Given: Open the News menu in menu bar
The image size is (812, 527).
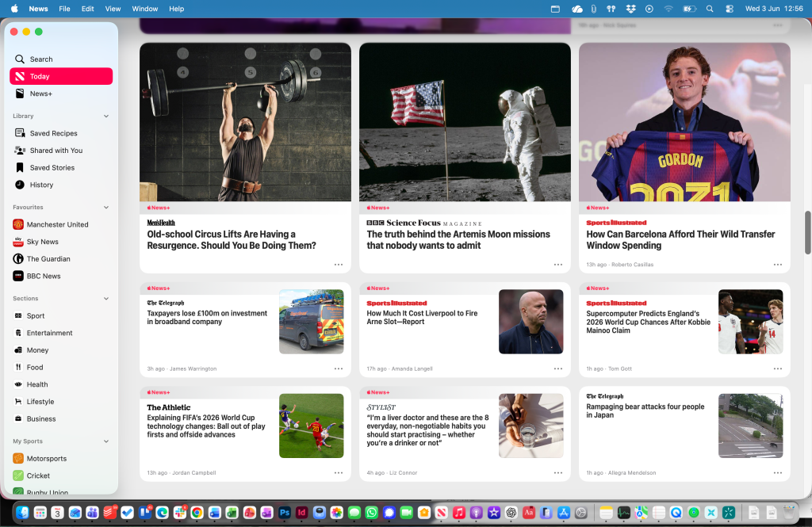Looking at the screenshot, I should (x=38, y=9).
